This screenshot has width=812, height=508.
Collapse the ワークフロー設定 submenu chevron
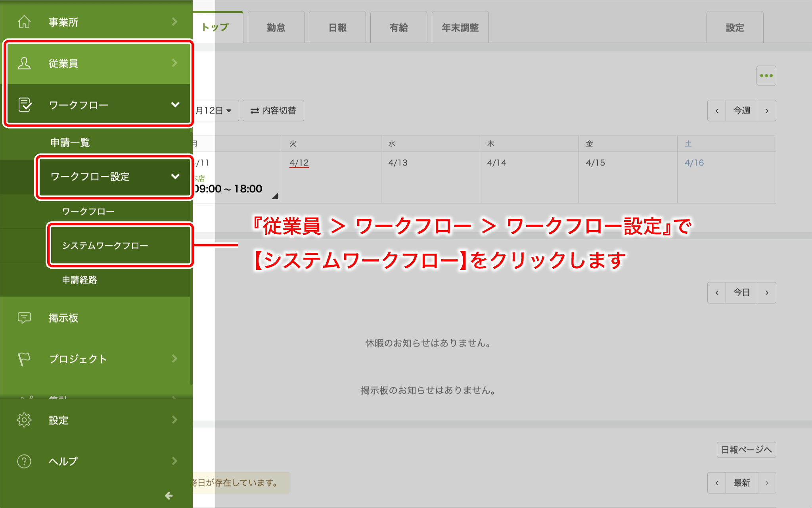(x=175, y=176)
